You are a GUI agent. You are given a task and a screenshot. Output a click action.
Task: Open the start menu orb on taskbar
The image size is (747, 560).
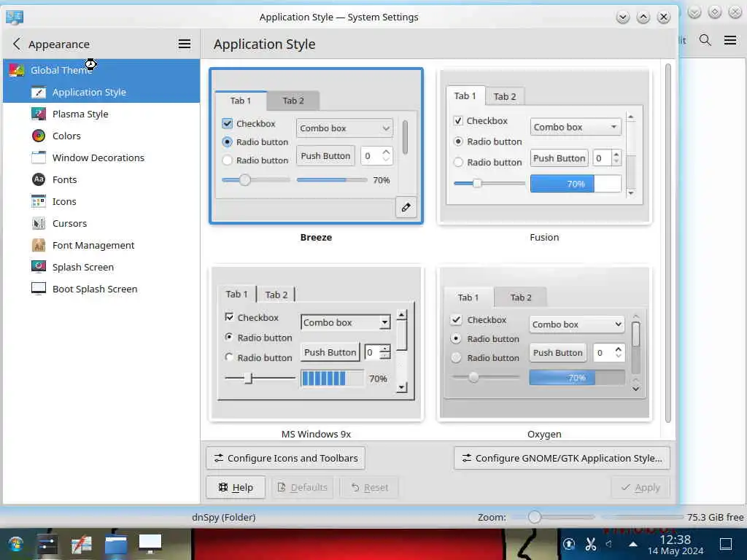point(16,544)
